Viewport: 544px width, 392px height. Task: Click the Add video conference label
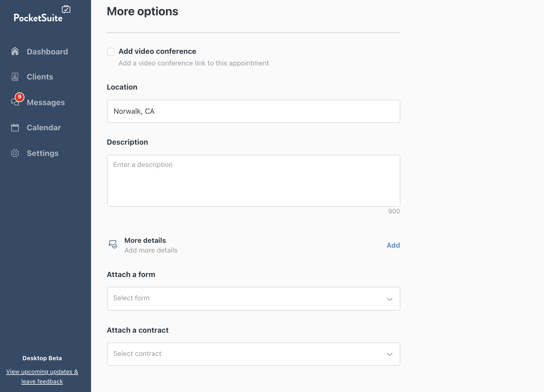157,51
